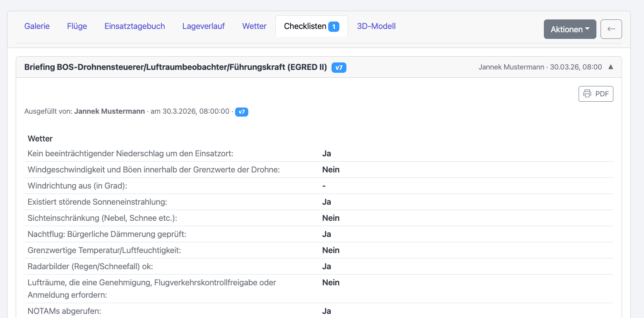Click the Ja value for Sonneneinstrahlung row
The height and width of the screenshot is (318, 644).
pyautogui.click(x=327, y=202)
